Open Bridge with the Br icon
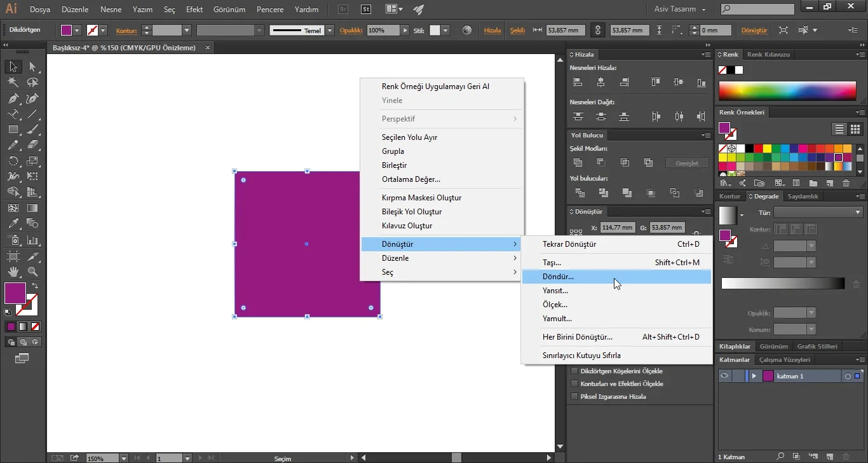Viewport: 868px width, 463px height. coord(343,10)
